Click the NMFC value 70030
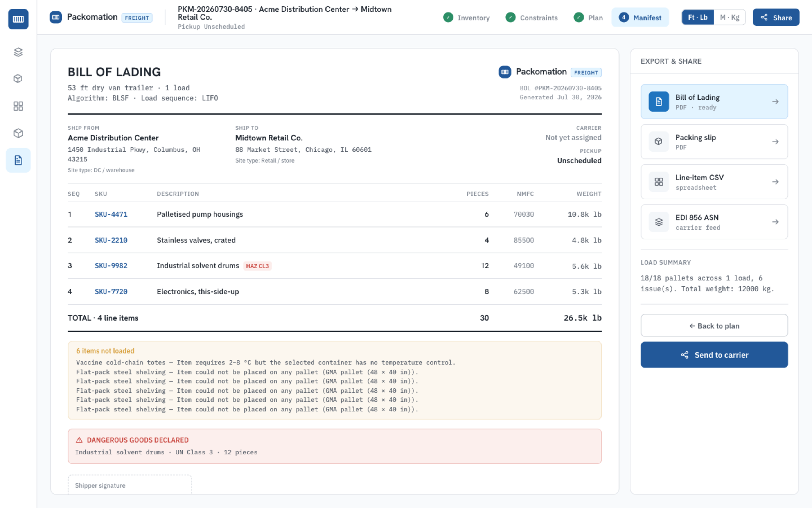812x508 pixels. tap(524, 214)
